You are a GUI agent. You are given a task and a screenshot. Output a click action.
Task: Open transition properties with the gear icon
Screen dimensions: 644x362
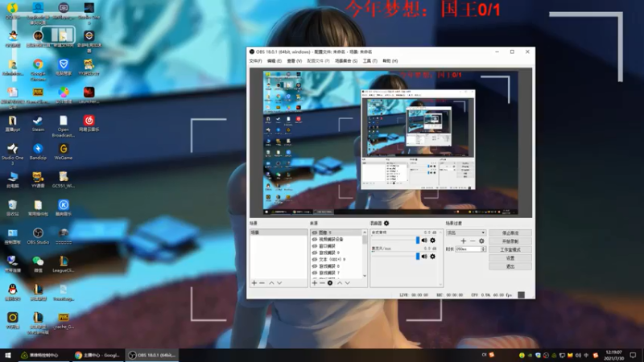click(481, 241)
